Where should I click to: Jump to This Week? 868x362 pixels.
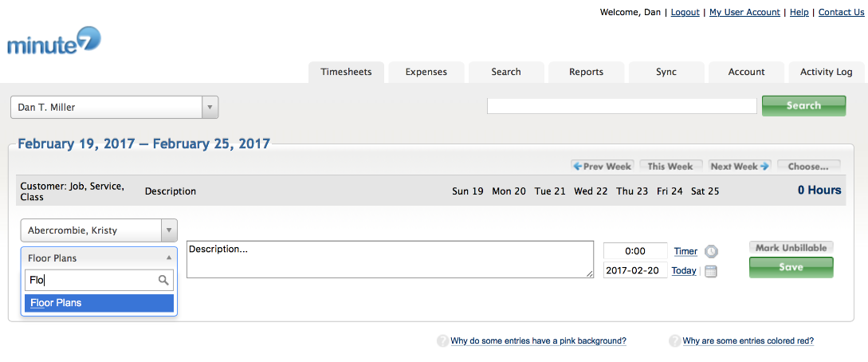coord(670,166)
